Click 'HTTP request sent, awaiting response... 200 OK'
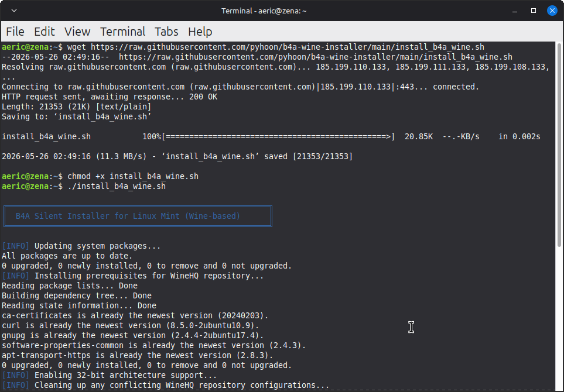 pos(110,97)
